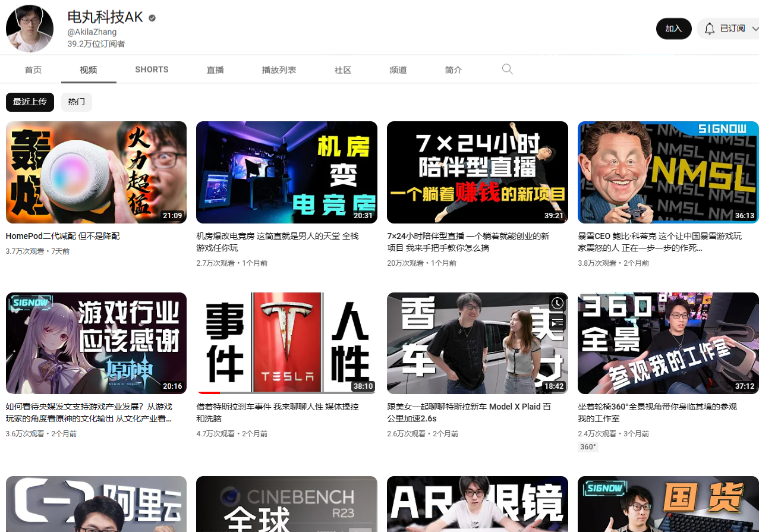Click the 38:10 duration badge
Screen dimensions: 759x532
363,386
